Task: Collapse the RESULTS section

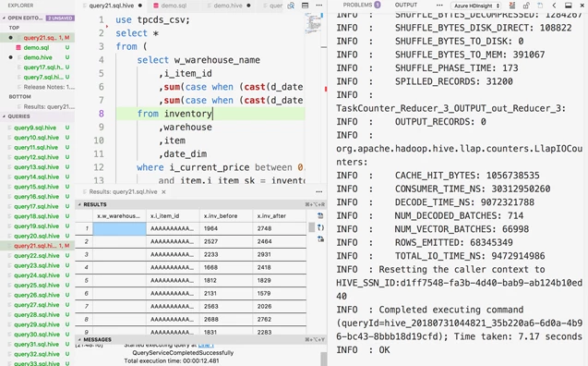Action: coord(79,204)
